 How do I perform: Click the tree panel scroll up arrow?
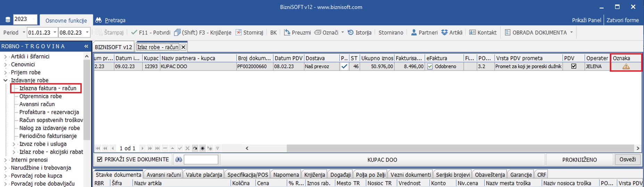point(86,56)
